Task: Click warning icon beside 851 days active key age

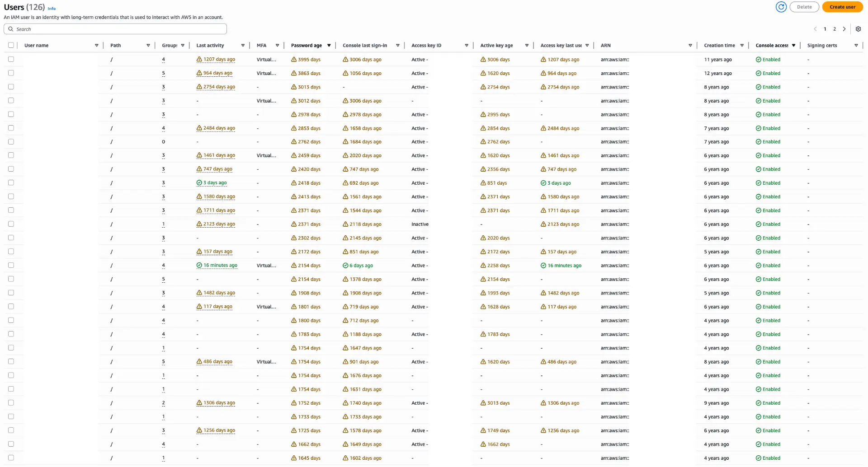Action: 483,183
